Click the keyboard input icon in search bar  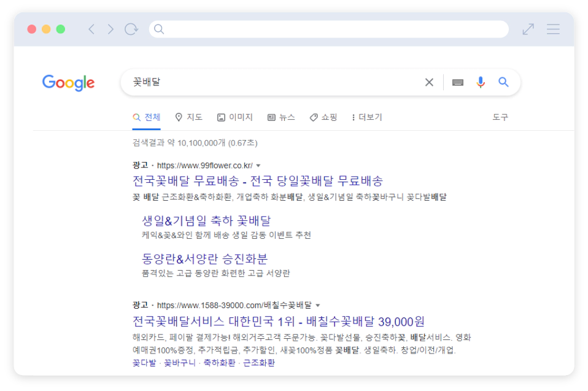[x=457, y=82]
